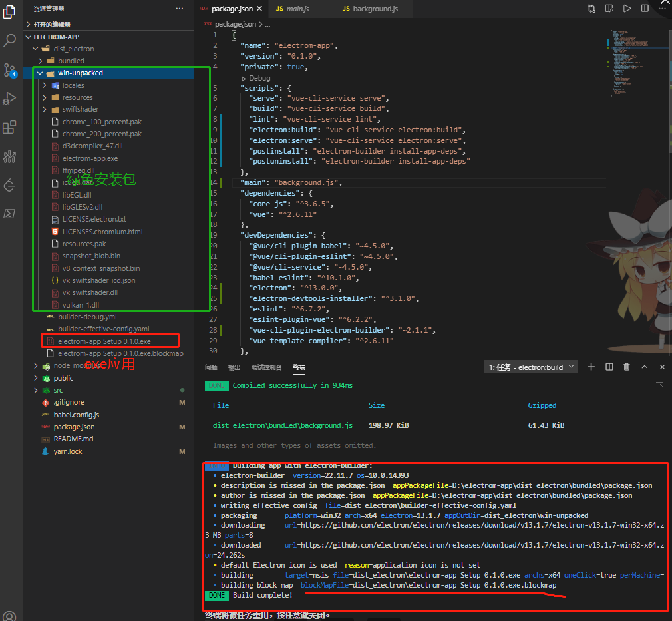This screenshot has width=672, height=621.
Task: Open the Extensions view
Action: click(x=9, y=127)
